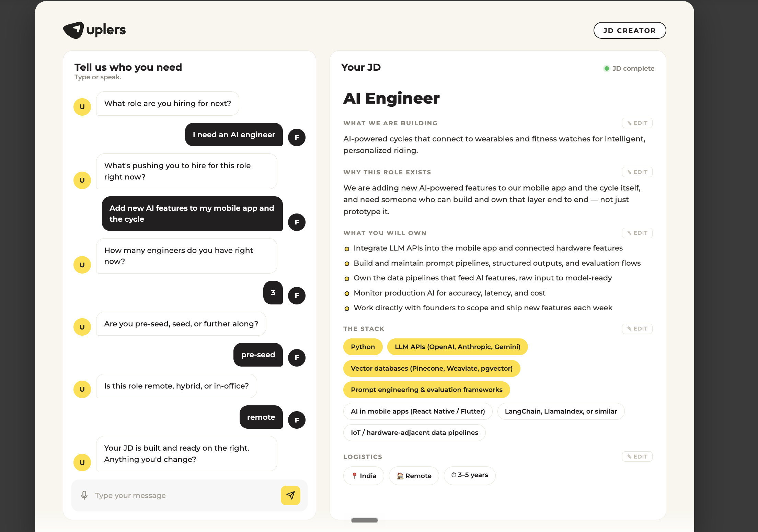This screenshot has width=758, height=532.
Task: Click the Uplers logo
Action: click(x=94, y=30)
